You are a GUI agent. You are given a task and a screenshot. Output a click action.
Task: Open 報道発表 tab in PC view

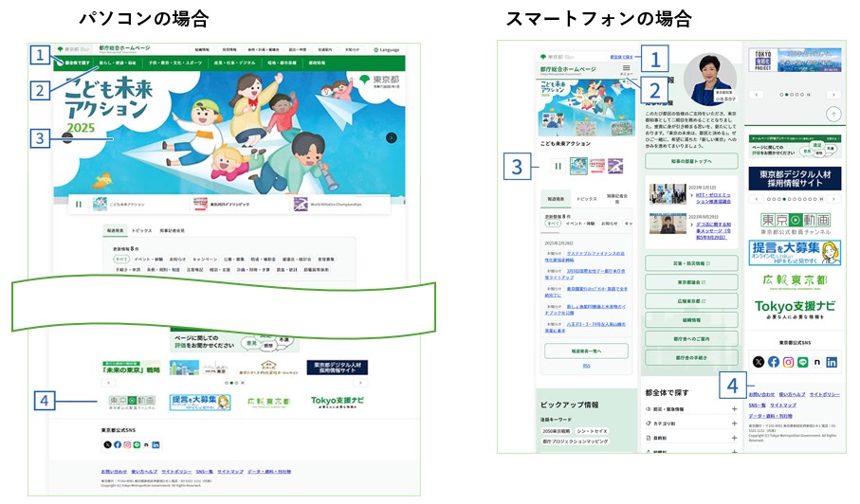pos(115,230)
